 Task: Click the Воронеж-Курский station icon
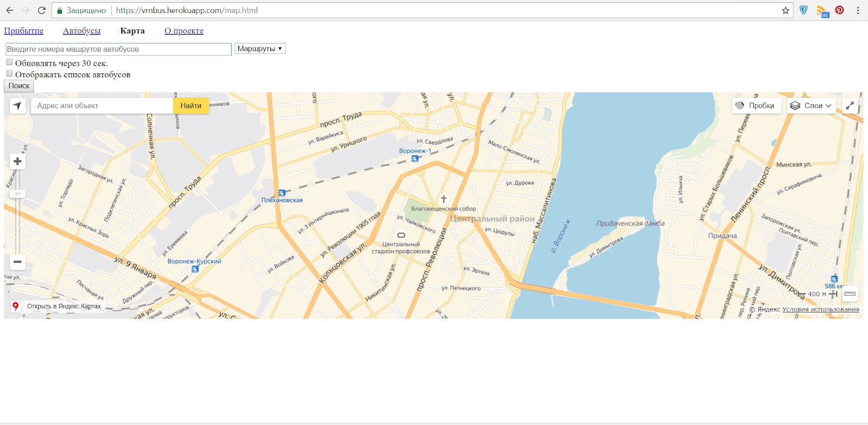(195, 268)
